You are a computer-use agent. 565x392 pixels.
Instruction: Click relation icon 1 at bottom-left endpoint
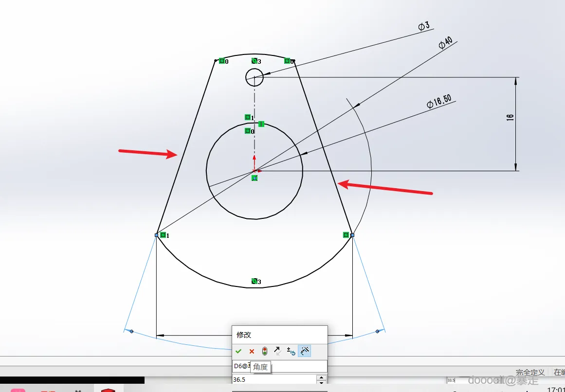pyautogui.click(x=163, y=235)
